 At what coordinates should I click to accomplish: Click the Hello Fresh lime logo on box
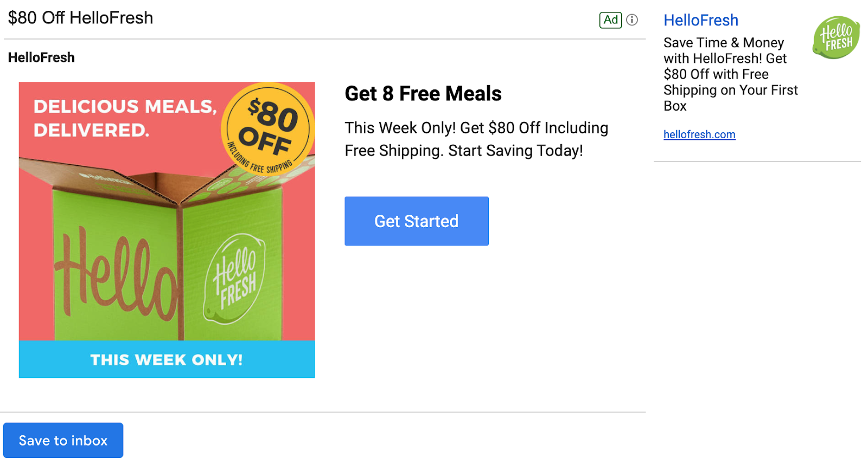click(x=234, y=279)
